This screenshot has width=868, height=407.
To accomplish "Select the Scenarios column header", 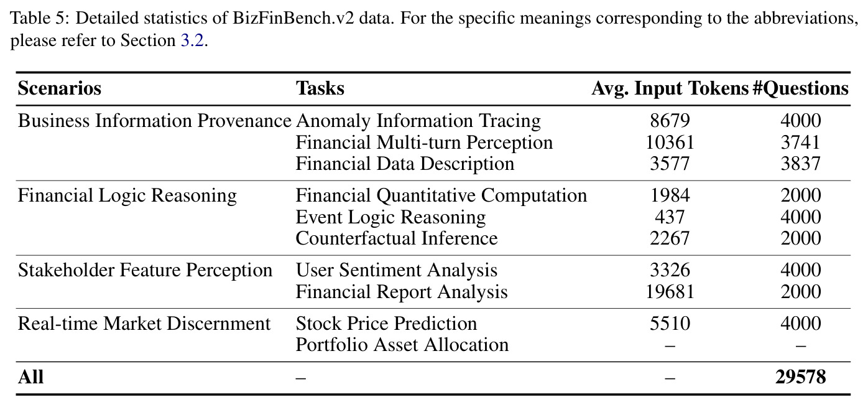I will [x=59, y=88].
